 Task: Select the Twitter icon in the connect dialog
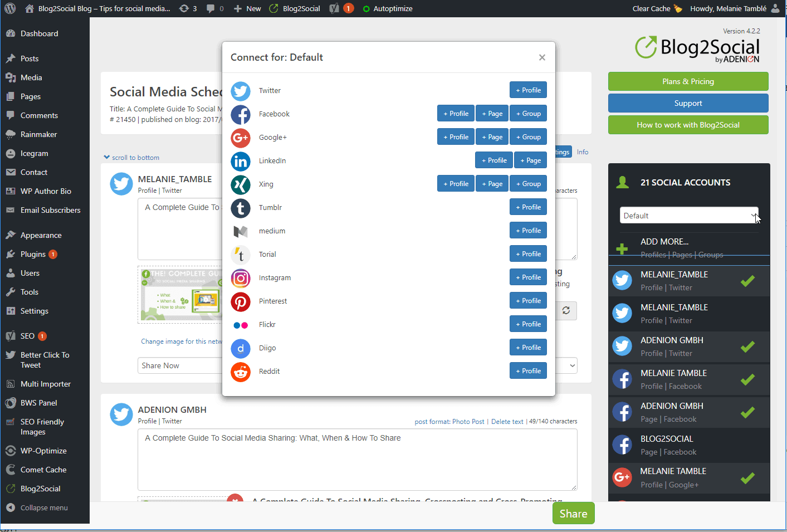(x=241, y=91)
